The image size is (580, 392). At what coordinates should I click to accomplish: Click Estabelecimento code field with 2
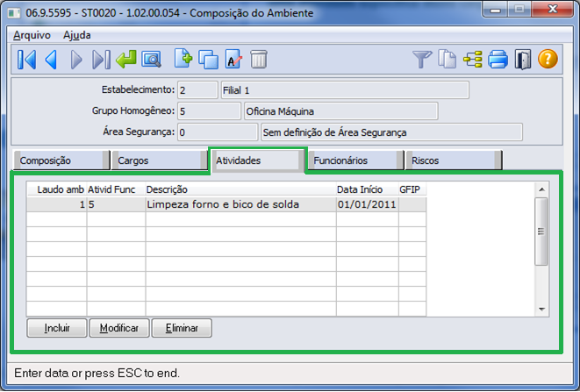(x=198, y=90)
